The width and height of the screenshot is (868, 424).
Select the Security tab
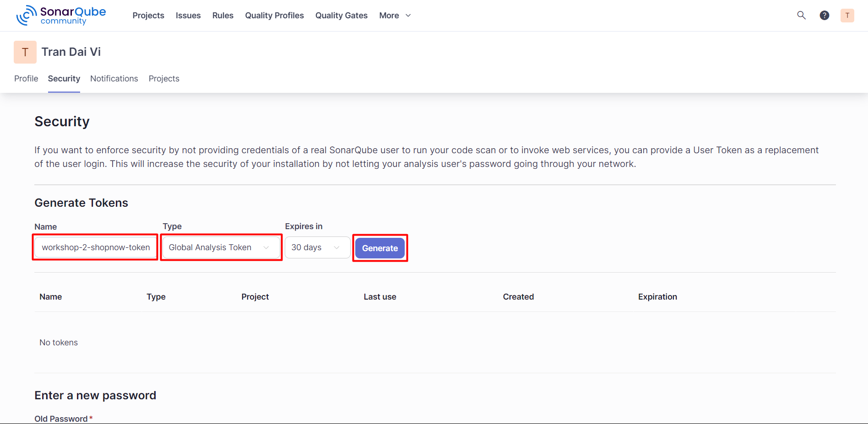[x=64, y=78]
